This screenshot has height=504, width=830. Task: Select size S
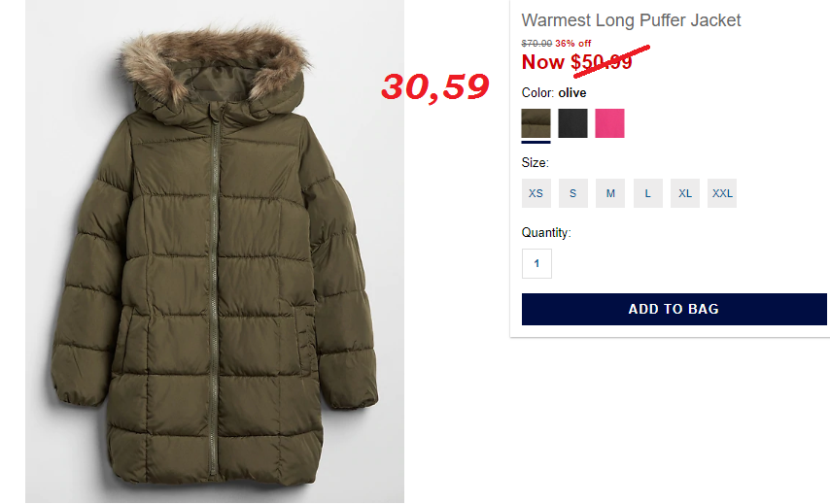pyautogui.click(x=572, y=193)
